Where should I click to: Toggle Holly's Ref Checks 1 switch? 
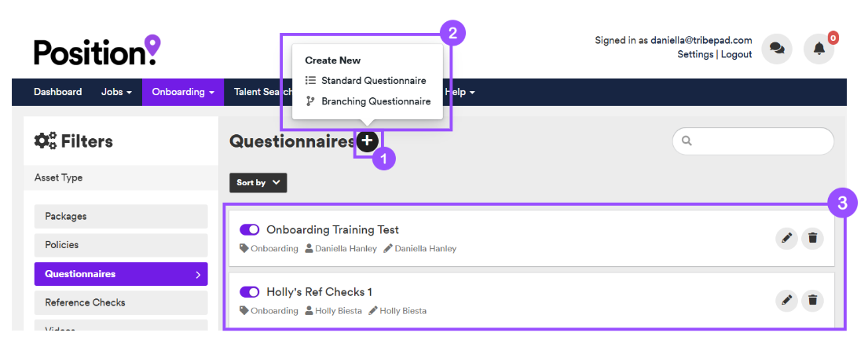(x=250, y=292)
